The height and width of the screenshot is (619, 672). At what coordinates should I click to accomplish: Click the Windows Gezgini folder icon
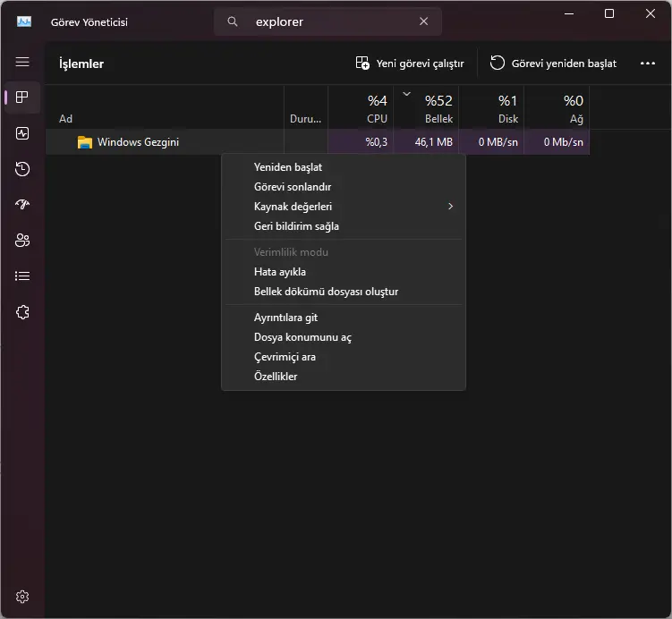pos(84,142)
